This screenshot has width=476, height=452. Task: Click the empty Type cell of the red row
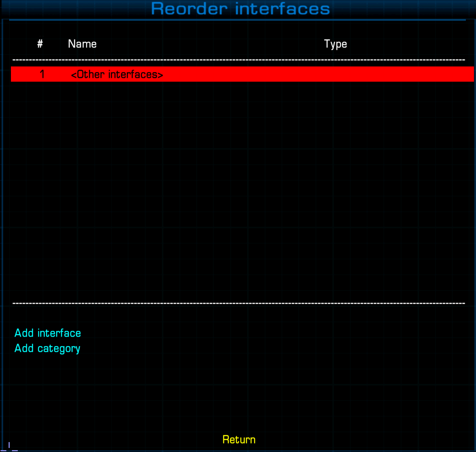(x=335, y=74)
